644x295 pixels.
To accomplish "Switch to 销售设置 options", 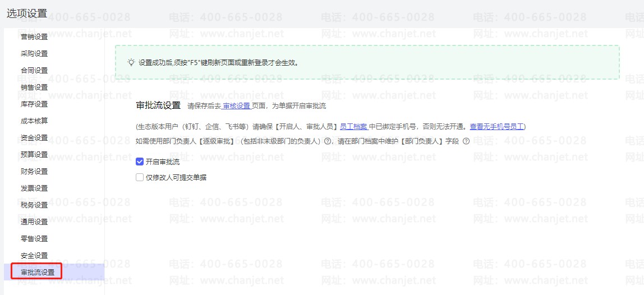I will click(x=34, y=87).
